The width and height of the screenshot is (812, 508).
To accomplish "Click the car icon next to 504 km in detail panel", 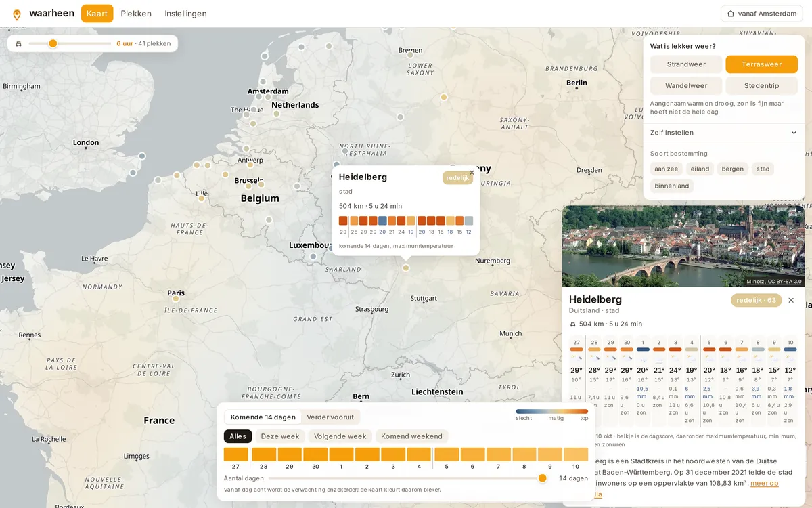I will click(x=572, y=324).
